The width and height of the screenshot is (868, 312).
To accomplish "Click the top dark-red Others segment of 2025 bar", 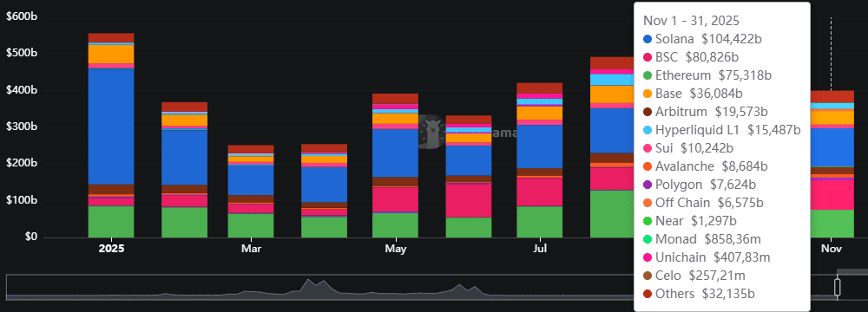I will coord(111,37).
